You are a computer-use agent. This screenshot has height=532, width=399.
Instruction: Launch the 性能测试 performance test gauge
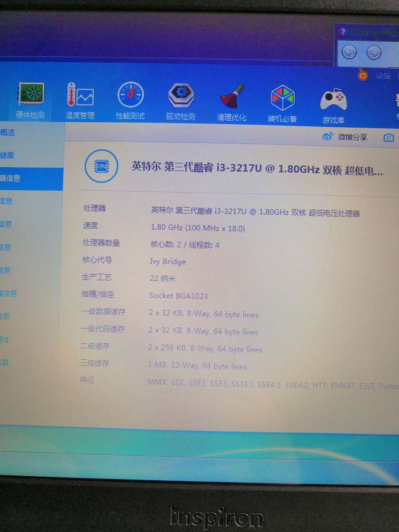pyautogui.click(x=130, y=101)
